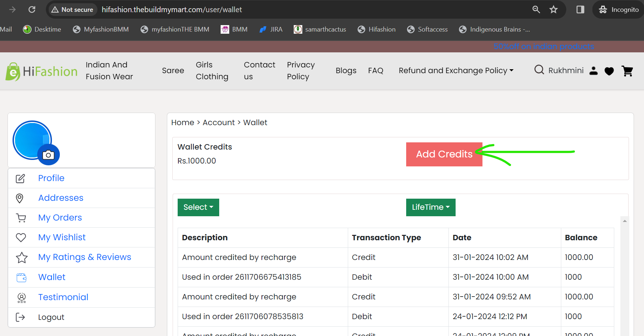644x336 pixels.
Task: Open My Ratings & Reviews link
Action: tap(85, 257)
